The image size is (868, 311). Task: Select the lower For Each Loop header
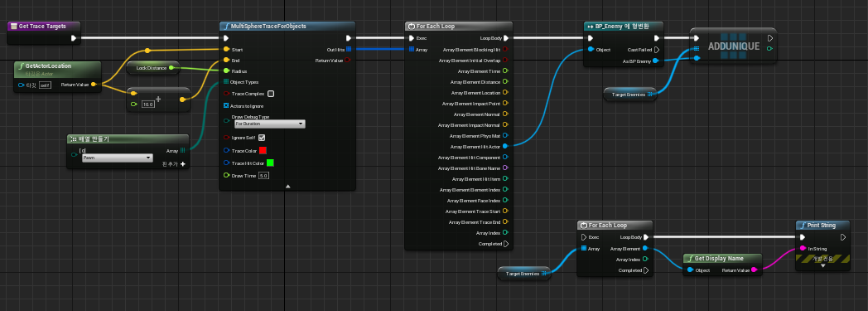pyautogui.click(x=615, y=225)
